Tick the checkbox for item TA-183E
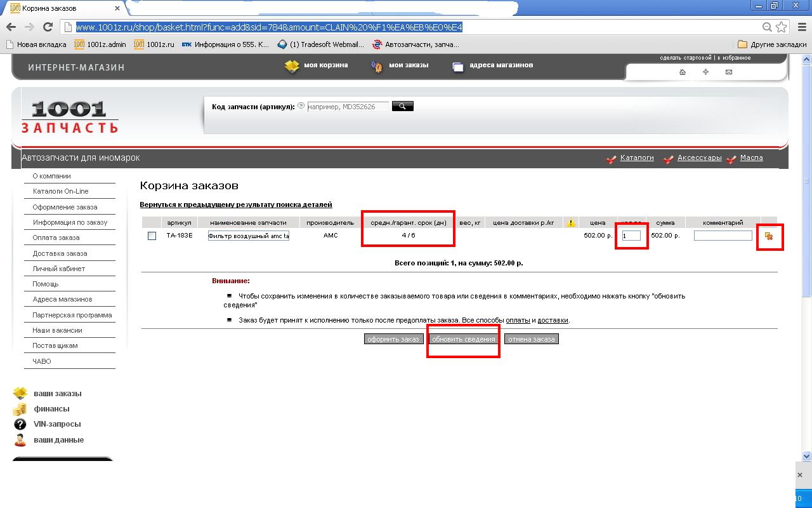Image resolution: width=812 pixels, height=508 pixels. [x=152, y=236]
